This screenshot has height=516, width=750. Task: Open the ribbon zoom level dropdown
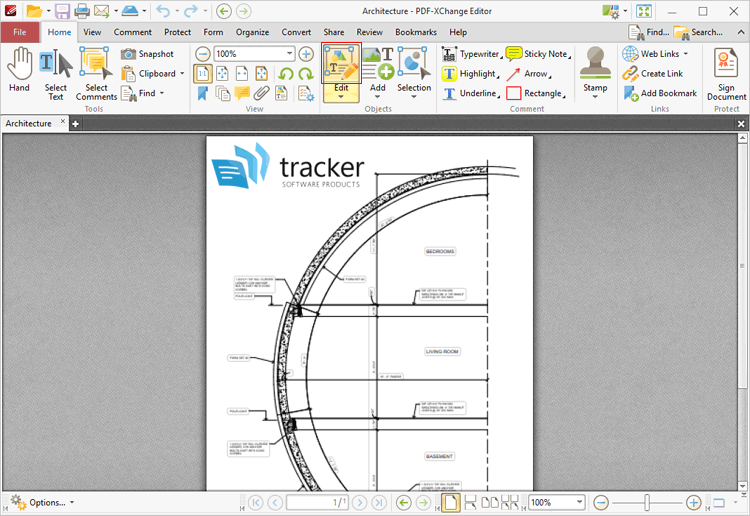pyautogui.click(x=289, y=54)
